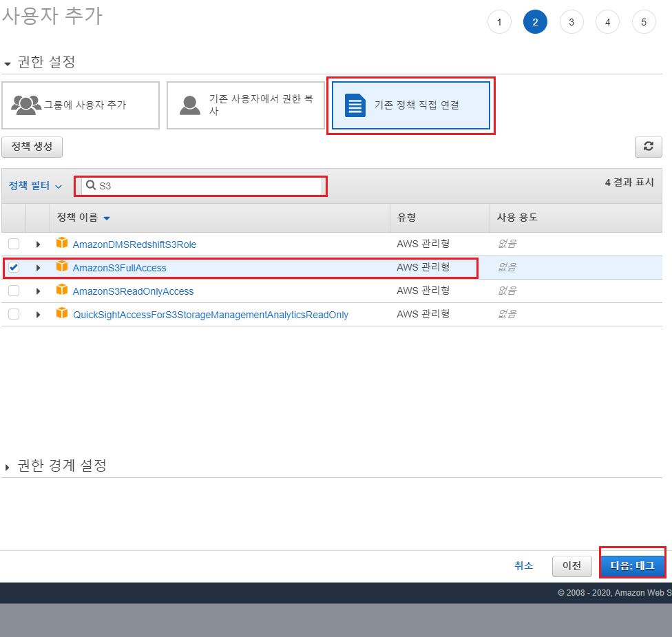Check the AmazonDMSRedshiftS3Role checkbox
Image resolution: width=672 pixels, height=637 pixels.
pyautogui.click(x=14, y=244)
